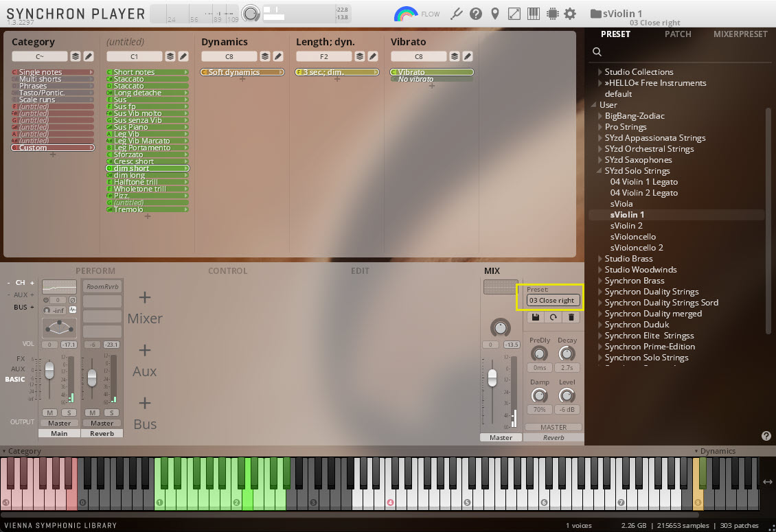Delete the reverb preset with the trash icon
776x532 pixels.
[x=571, y=317]
